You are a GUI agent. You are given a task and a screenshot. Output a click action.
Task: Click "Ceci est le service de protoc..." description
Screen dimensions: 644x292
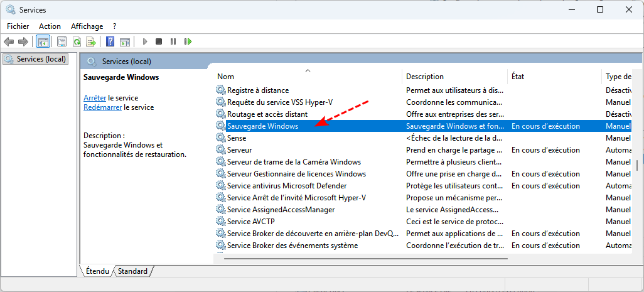coord(454,222)
